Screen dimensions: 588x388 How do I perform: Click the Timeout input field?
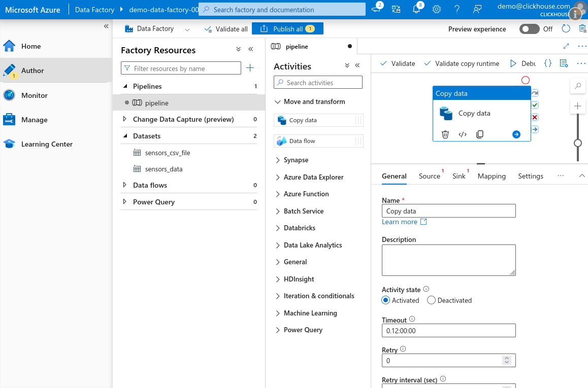pos(448,331)
